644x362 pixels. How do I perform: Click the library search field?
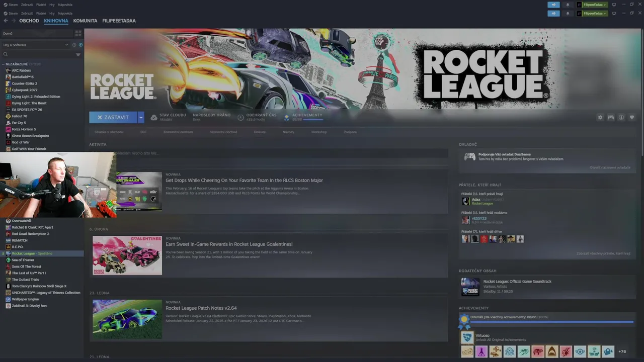point(39,54)
